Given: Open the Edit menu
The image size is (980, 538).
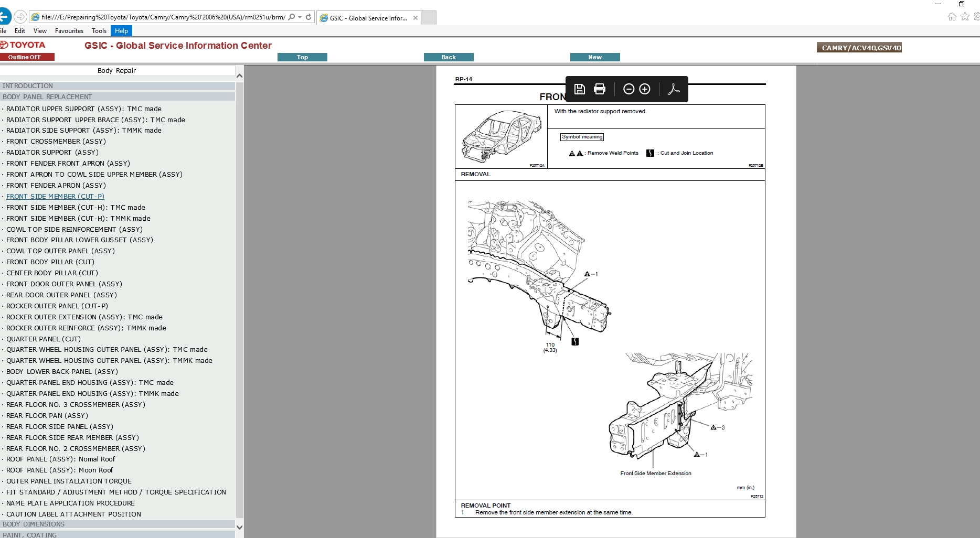Looking at the screenshot, I should [x=20, y=31].
